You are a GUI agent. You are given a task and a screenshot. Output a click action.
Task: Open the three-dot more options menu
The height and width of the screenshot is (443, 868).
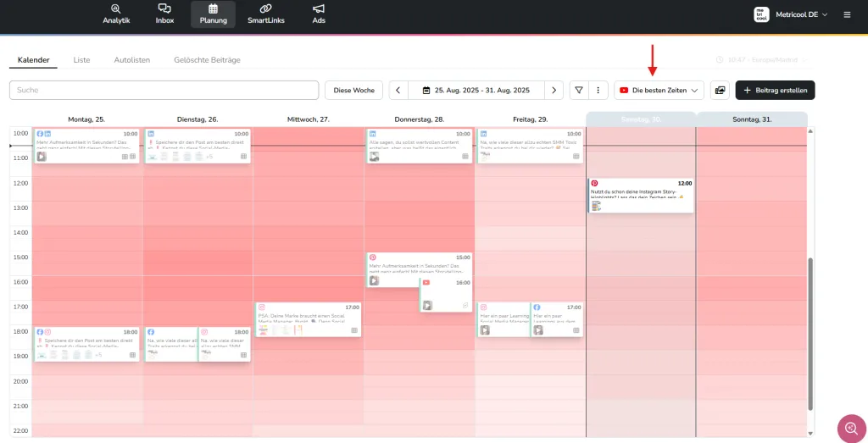[x=598, y=90]
